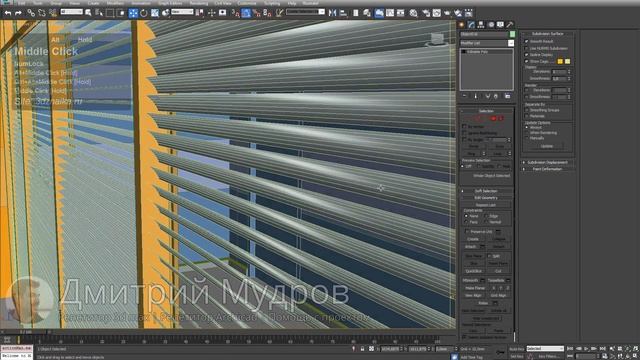This screenshot has width=640, height=360.
Task: Choose the Select Object tool
Action: (88, 13)
